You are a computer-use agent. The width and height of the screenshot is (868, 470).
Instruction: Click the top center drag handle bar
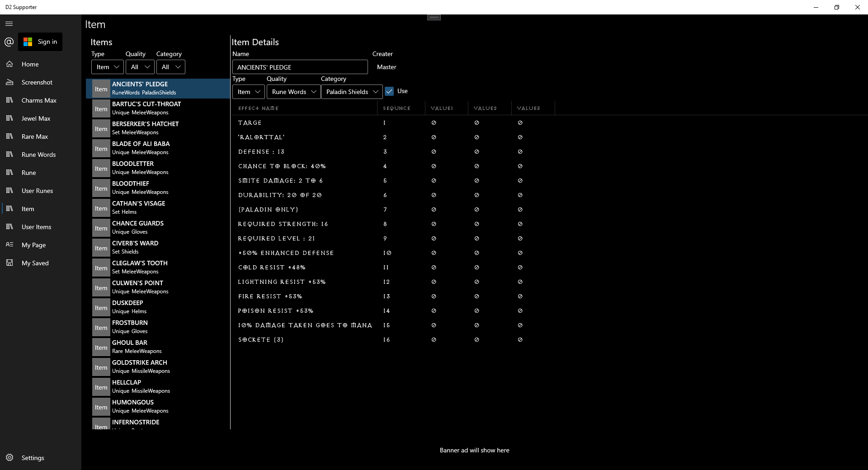(x=434, y=17)
